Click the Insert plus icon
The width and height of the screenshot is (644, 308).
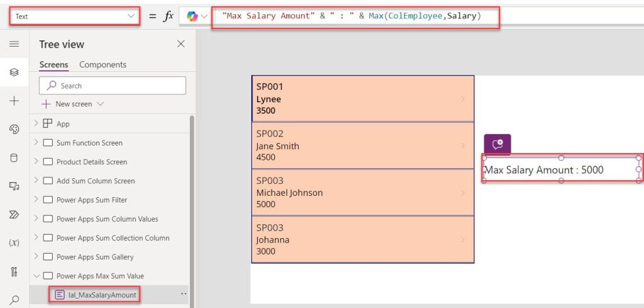[x=14, y=101]
